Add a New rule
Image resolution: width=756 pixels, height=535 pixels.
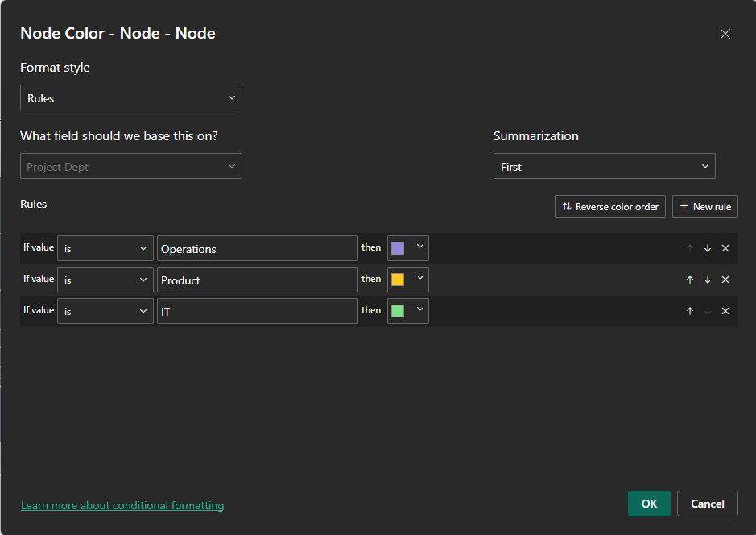click(x=705, y=206)
